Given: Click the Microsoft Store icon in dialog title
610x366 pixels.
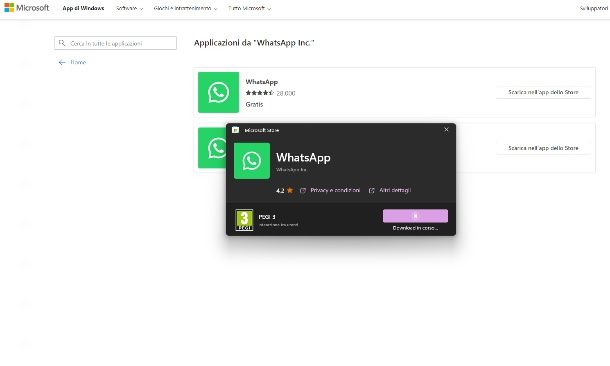Looking at the screenshot, I should [x=235, y=130].
